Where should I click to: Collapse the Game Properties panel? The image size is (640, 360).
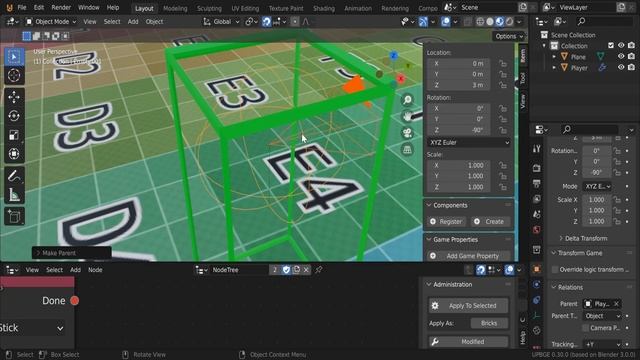(x=429, y=240)
